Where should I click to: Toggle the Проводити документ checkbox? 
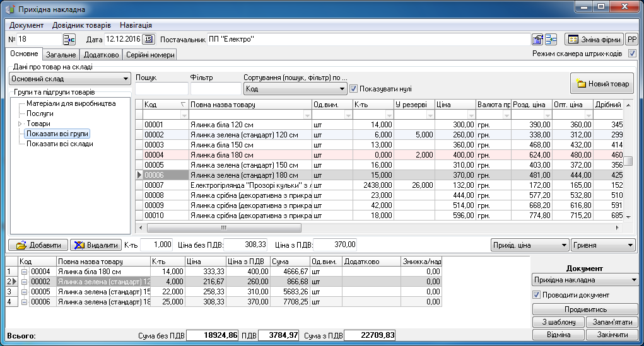pyautogui.click(x=537, y=295)
